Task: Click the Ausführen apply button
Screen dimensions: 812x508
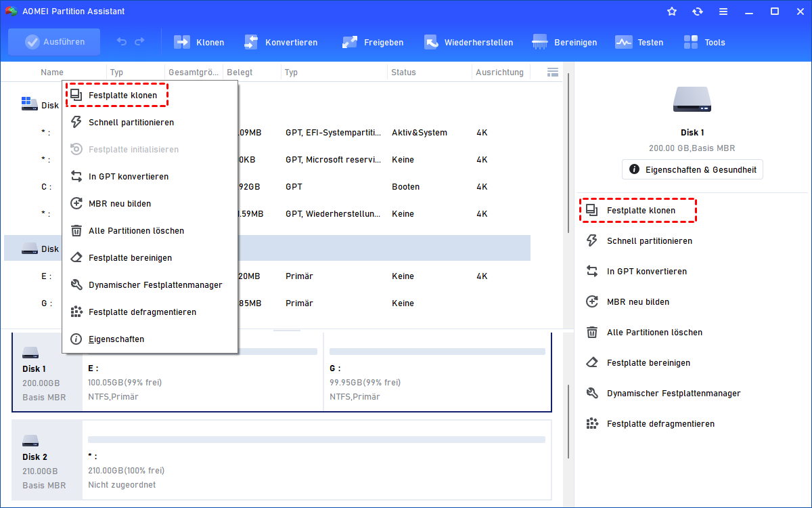Action: pos(54,42)
